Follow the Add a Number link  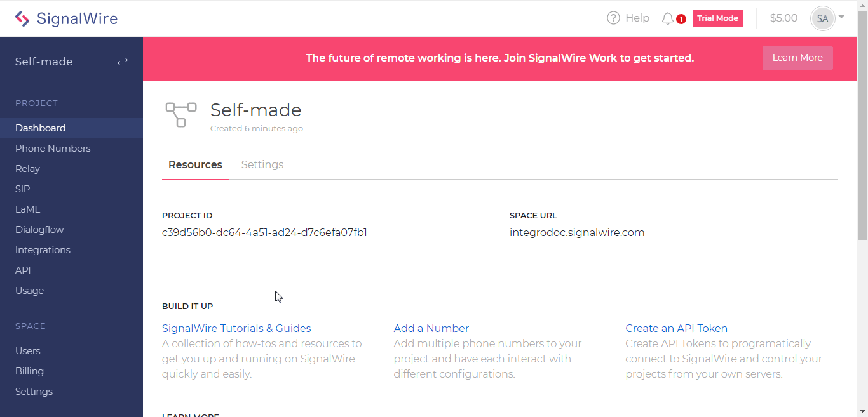coord(431,328)
